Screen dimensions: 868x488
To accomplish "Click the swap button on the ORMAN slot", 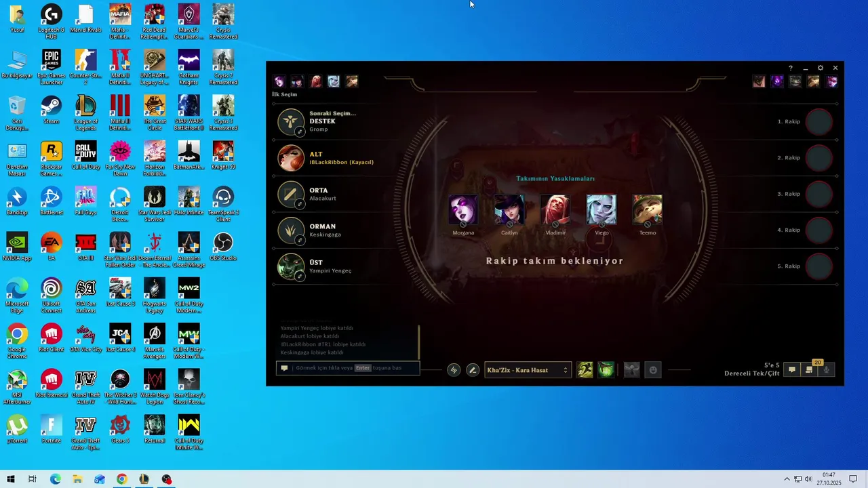I will 300,241.
